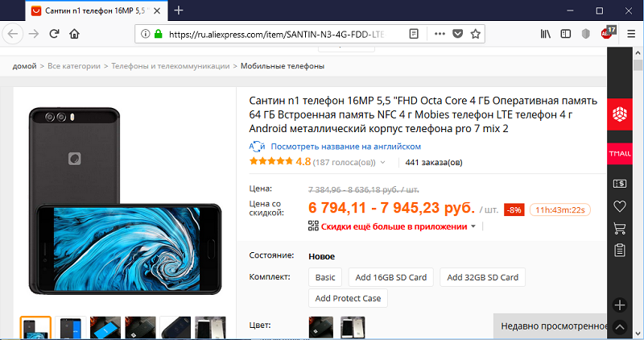Click the 11h:43m:22s countdown timer
Screen dimensions: 644x340
(x=559, y=209)
